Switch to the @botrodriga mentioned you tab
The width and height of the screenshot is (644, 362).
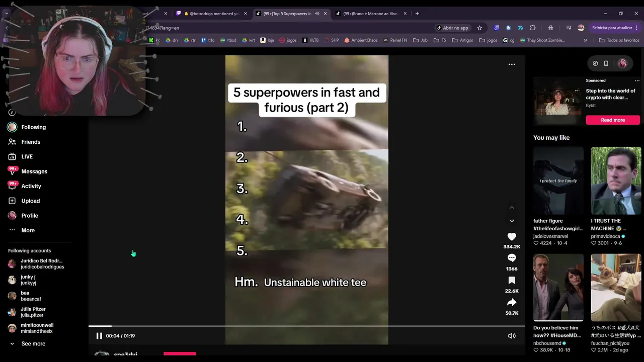(x=211, y=14)
